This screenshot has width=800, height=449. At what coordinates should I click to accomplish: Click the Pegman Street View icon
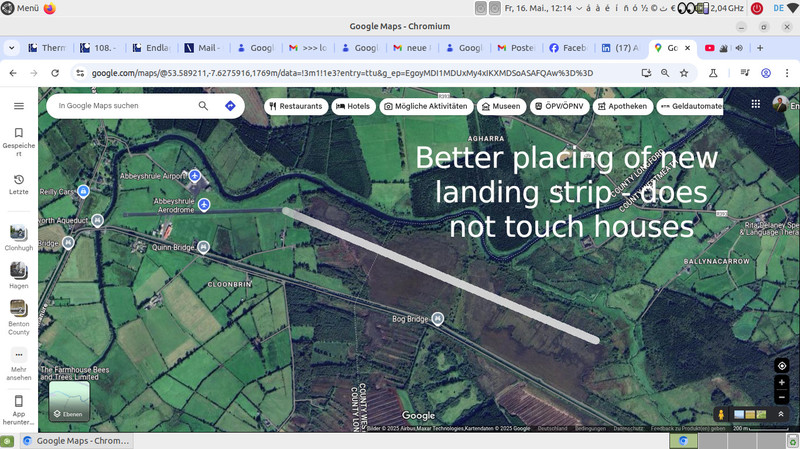click(x=719, y=414)
